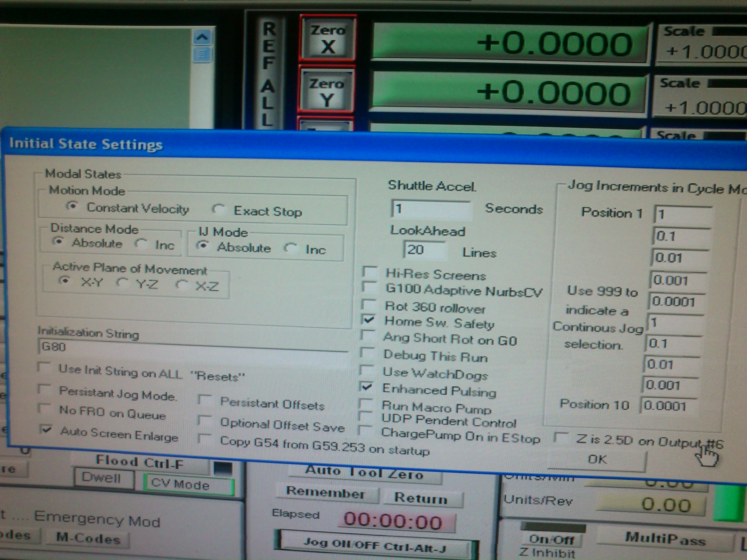Toggle Auto Screen Enlarge off

coord(46,430)
